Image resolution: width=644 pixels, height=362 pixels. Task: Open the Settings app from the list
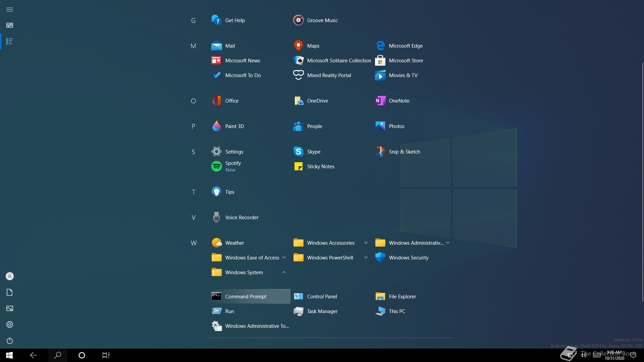[x=250, y=152]
